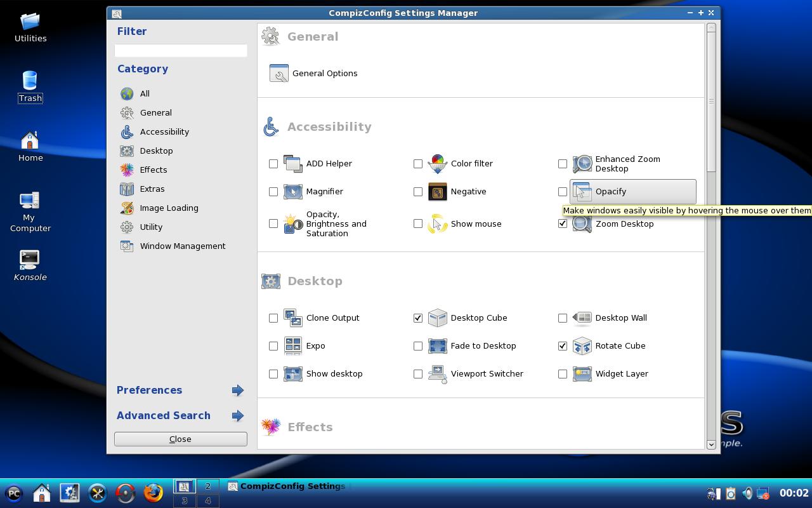Enable the Color filter checkbox
Screen dimensions: 812x508
(418, 164)
